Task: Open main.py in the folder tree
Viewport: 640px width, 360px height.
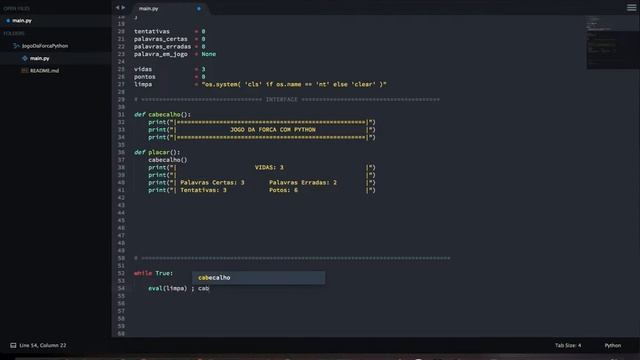Action: 40,58
